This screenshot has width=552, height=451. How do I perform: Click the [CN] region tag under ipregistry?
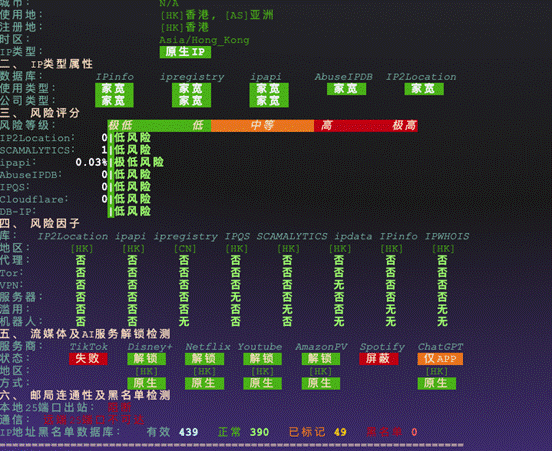[185, 249]
